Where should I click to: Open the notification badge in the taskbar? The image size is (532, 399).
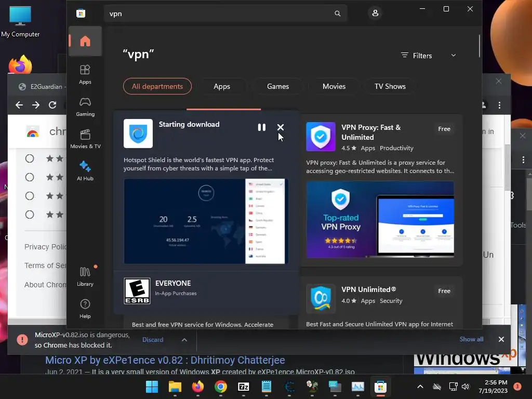517,387
